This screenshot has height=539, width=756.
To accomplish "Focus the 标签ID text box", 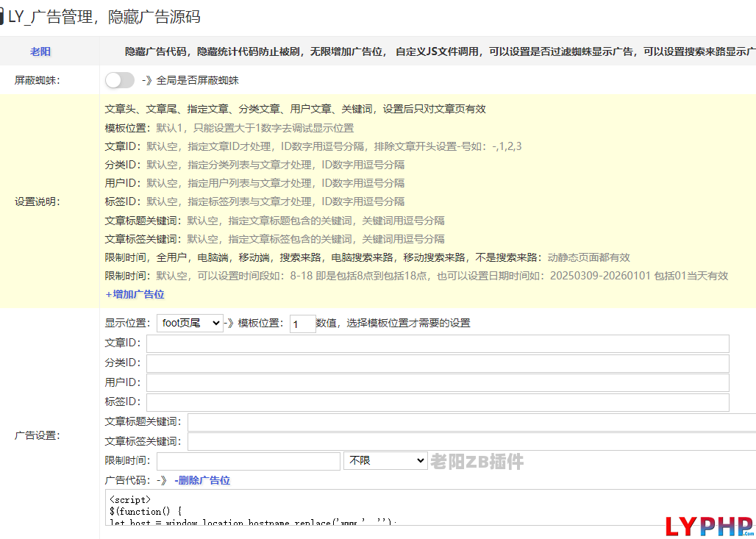I will point(438,402).
